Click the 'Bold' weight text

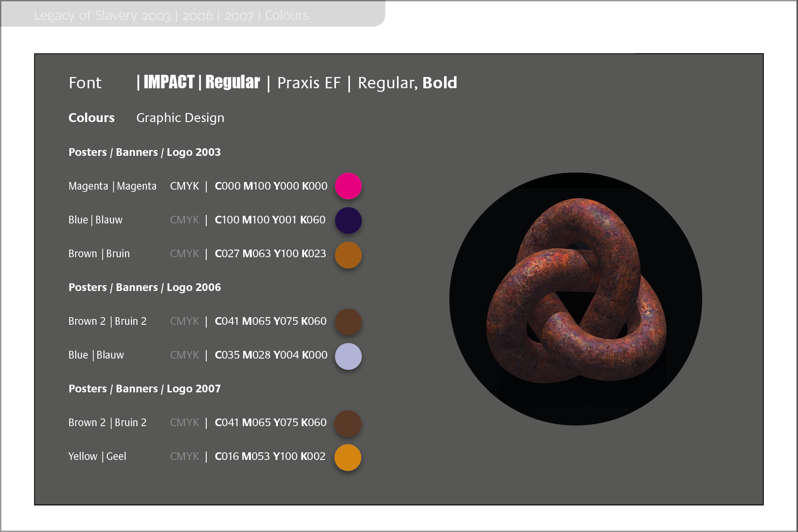(x=440, y=83)
